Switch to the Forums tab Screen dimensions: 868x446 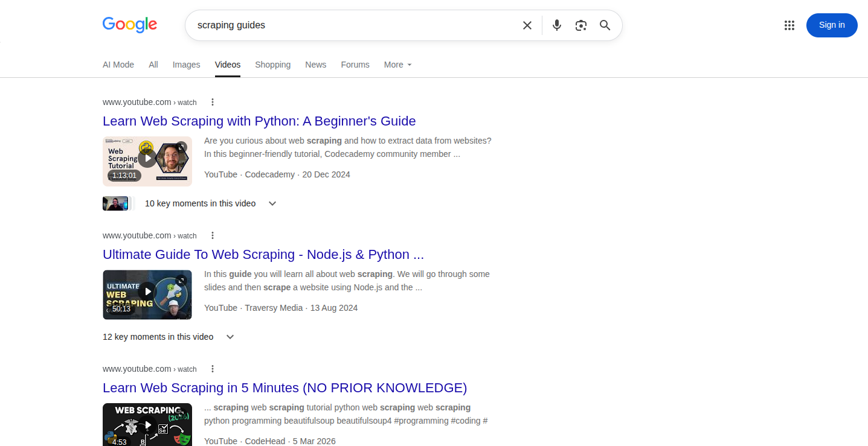point(355,65)
